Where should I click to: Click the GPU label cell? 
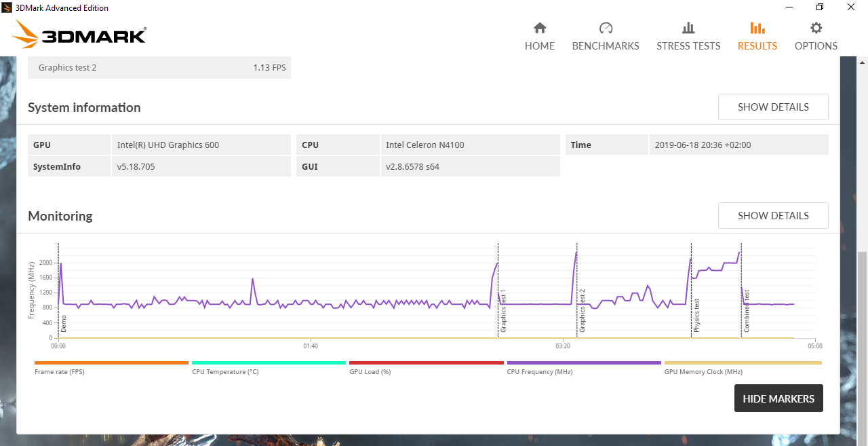pos(69,145)
